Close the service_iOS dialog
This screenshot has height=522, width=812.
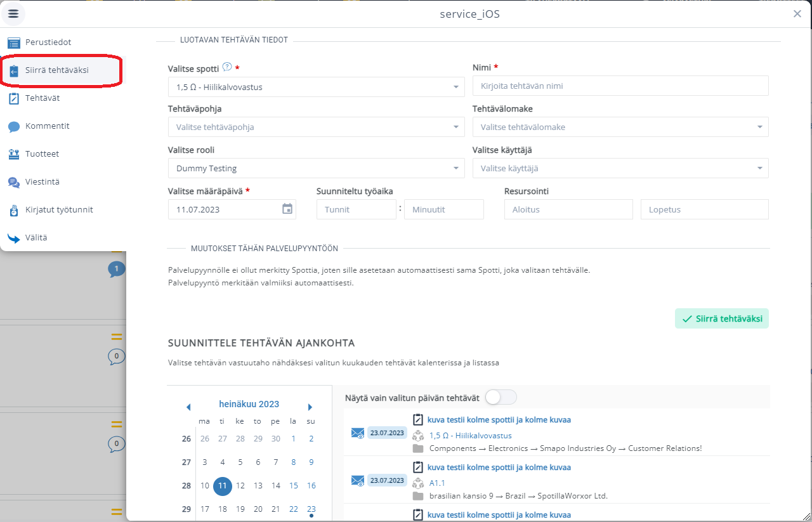[x=797, y=14]
